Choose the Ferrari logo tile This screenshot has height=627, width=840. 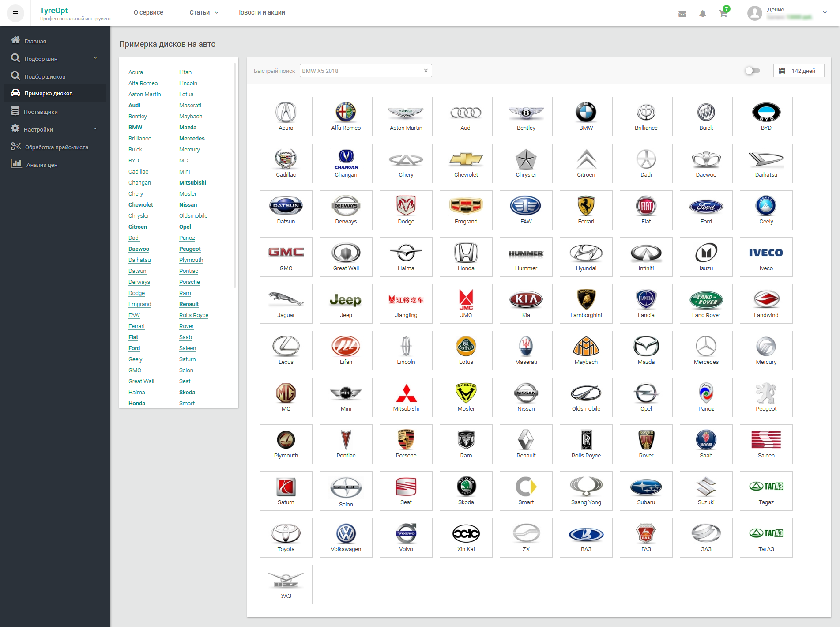pyautogui.click(x=586, y=210)
